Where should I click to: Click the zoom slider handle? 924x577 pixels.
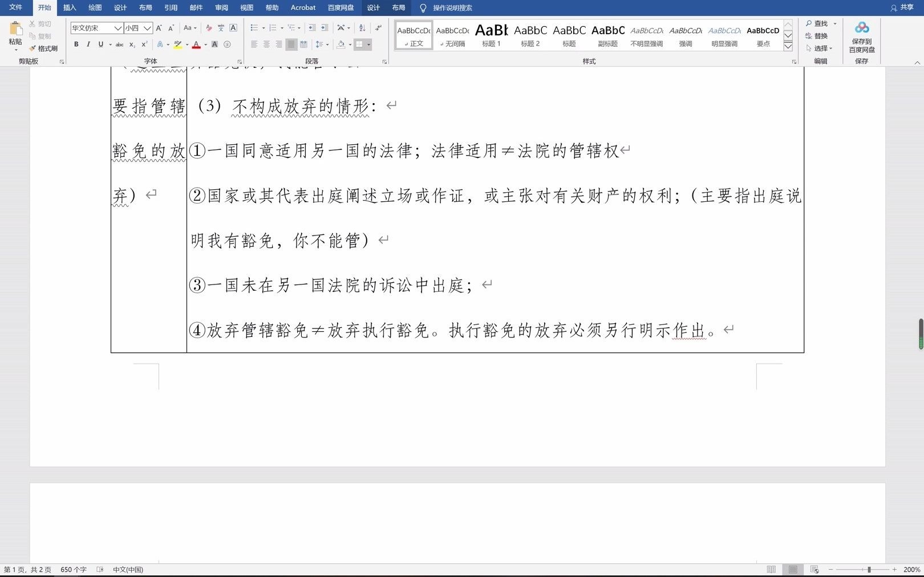click(869, 570)
